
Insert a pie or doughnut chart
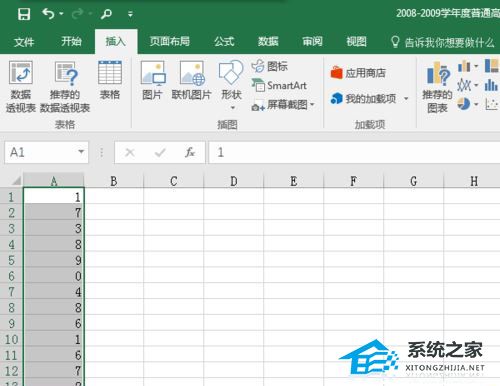tap(464, 104)
